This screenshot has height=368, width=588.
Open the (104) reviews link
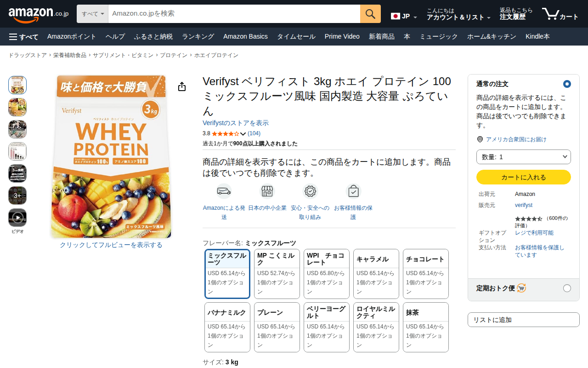click(254, 134)
